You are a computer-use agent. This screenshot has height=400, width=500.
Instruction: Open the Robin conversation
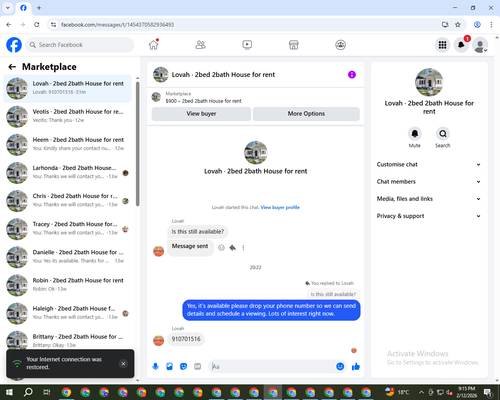click(67, 285)
